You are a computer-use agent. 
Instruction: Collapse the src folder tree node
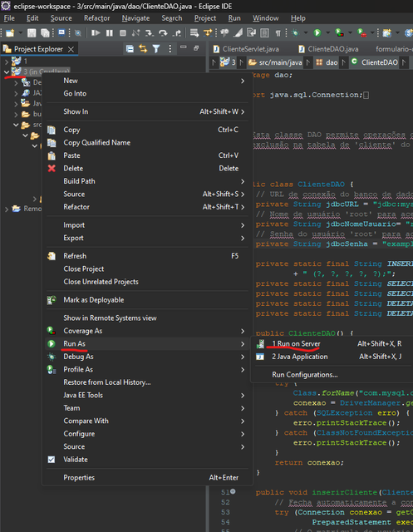point(16,125)
